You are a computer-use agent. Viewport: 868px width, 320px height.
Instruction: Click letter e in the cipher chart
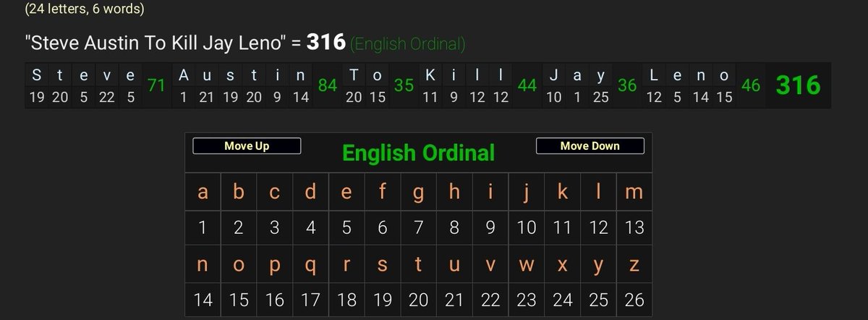pyautogui.click(x=346, y=192)
